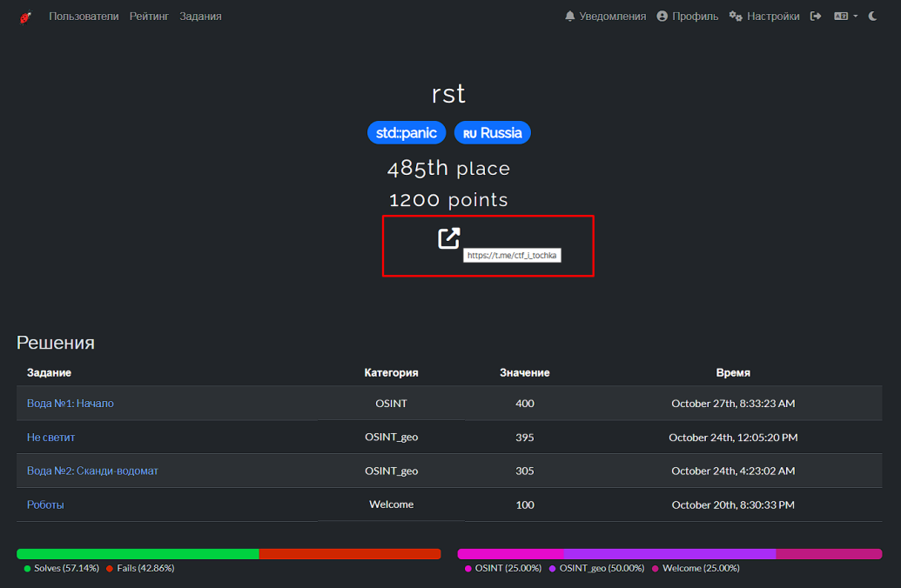Image resolution: width=901 pixels, height=588 pixels.
Task: Click the OSINT (25.00%) legend entry
Action: point(503,568)
